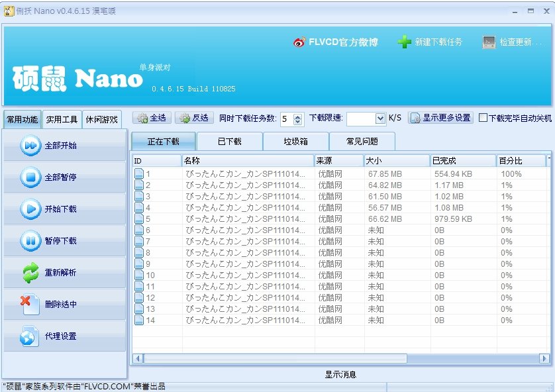This screenshot has width=555, height=392.
Task: Select the 休闲游戏 sidebar tab
Action: point(101,120)
